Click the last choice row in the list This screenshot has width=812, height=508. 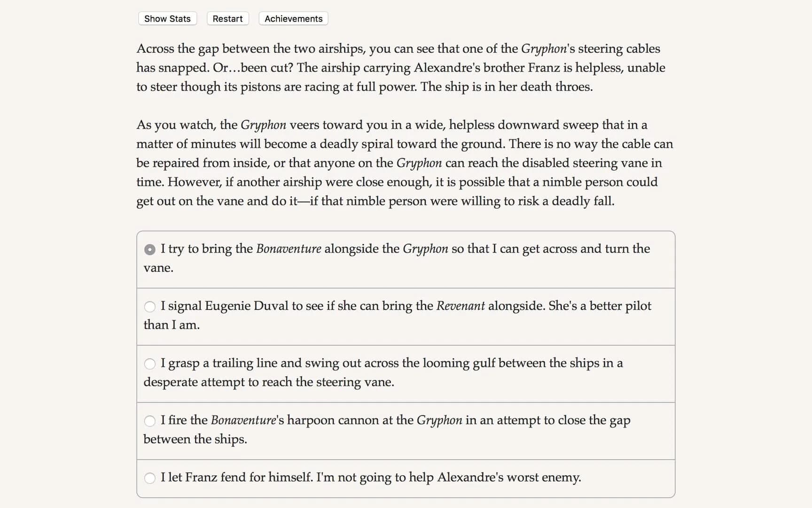tap(406, 478)
